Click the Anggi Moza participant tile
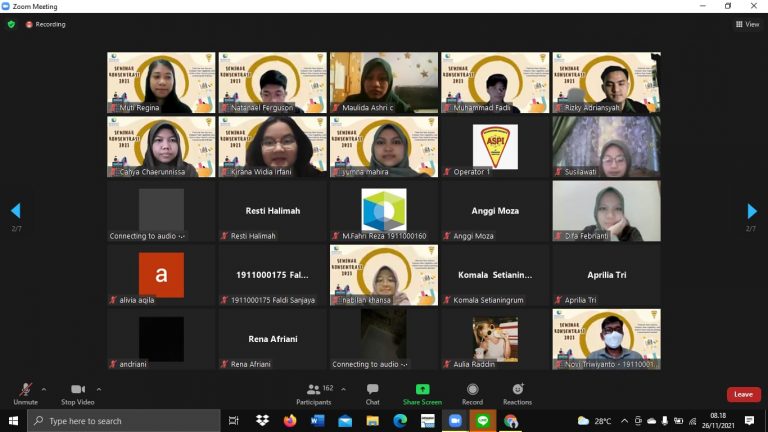The width and height of the screenshot is (768, 432). click(495, 211)
